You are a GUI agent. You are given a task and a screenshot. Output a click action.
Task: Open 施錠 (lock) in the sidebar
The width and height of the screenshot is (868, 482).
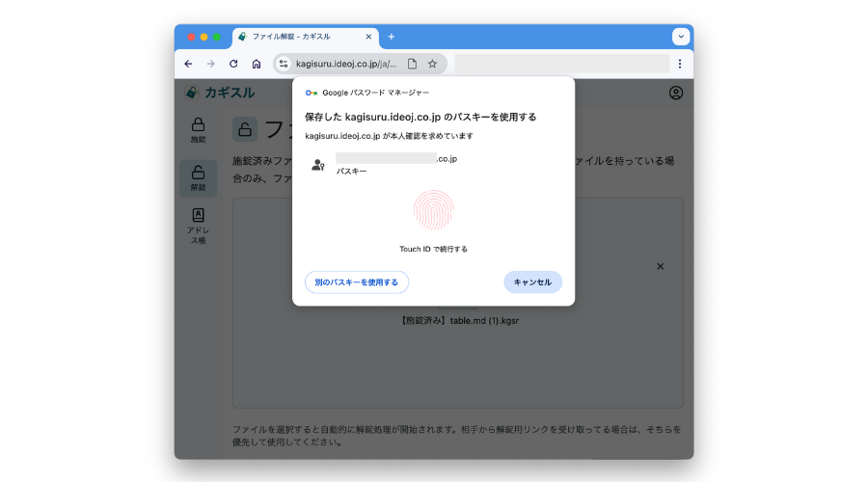198,130
